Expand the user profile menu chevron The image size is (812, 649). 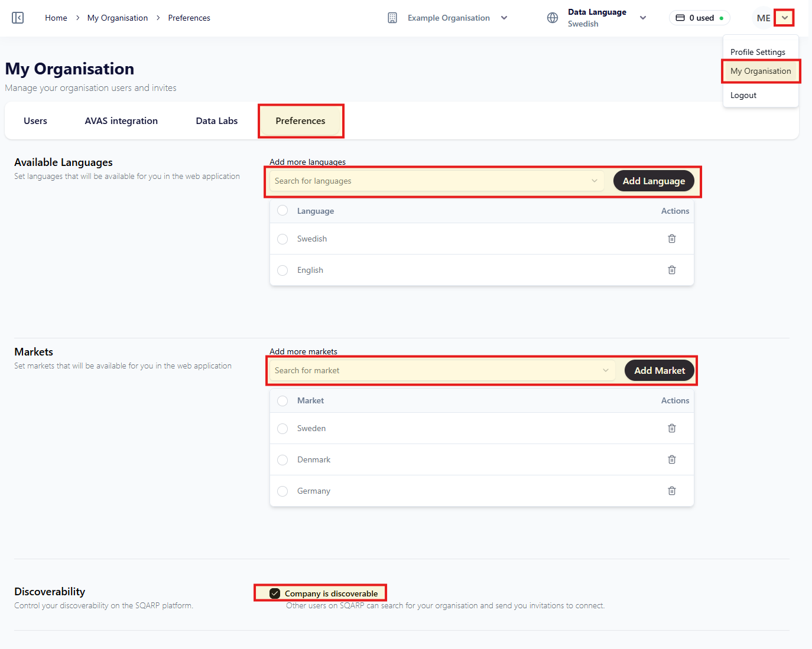[x=784, y=18]
